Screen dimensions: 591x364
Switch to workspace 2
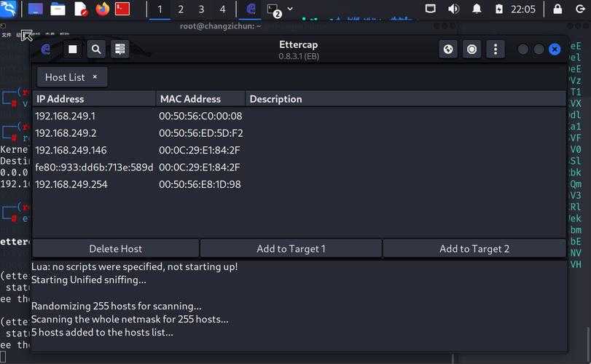point(181,9)
